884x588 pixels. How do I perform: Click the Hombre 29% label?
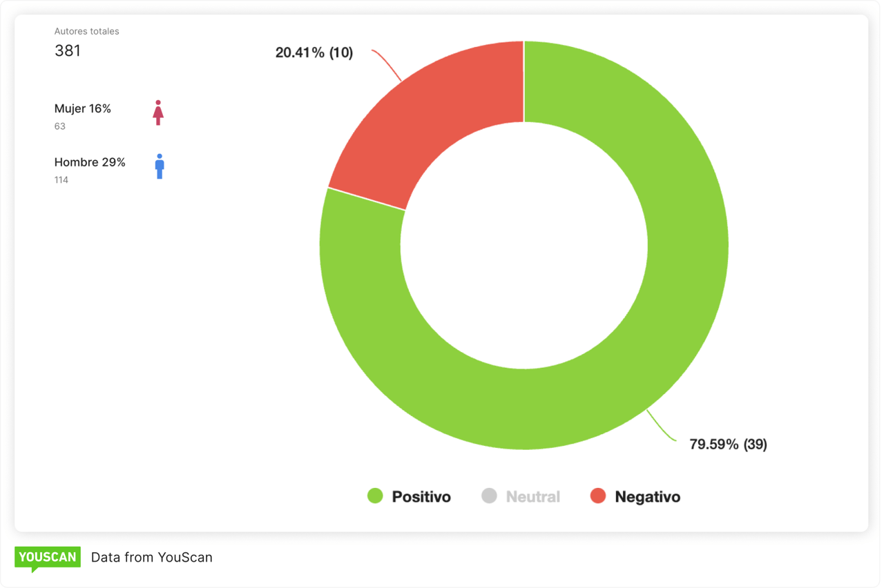(90, 162)
